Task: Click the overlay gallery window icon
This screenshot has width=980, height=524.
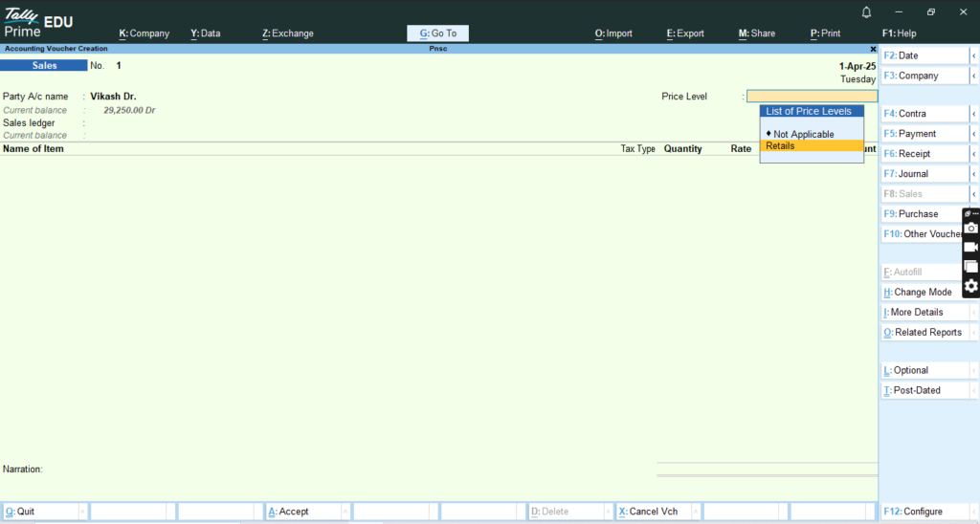Action: 970,267
